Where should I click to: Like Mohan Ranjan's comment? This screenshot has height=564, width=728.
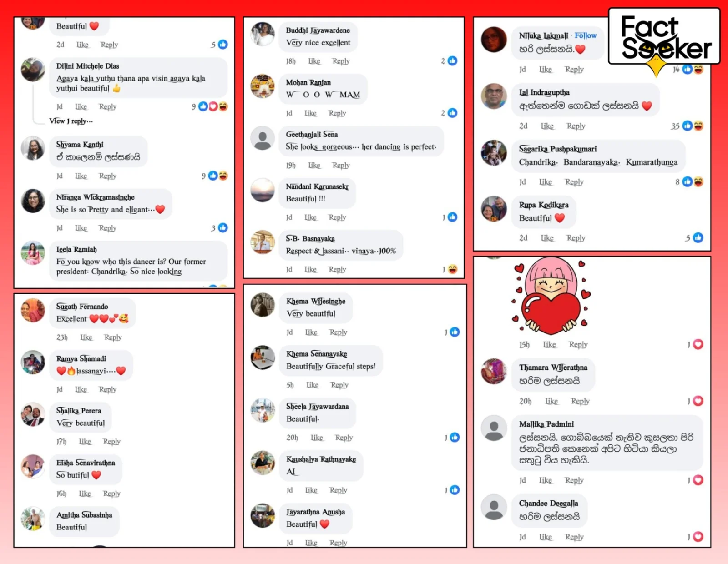pos(310,113)
